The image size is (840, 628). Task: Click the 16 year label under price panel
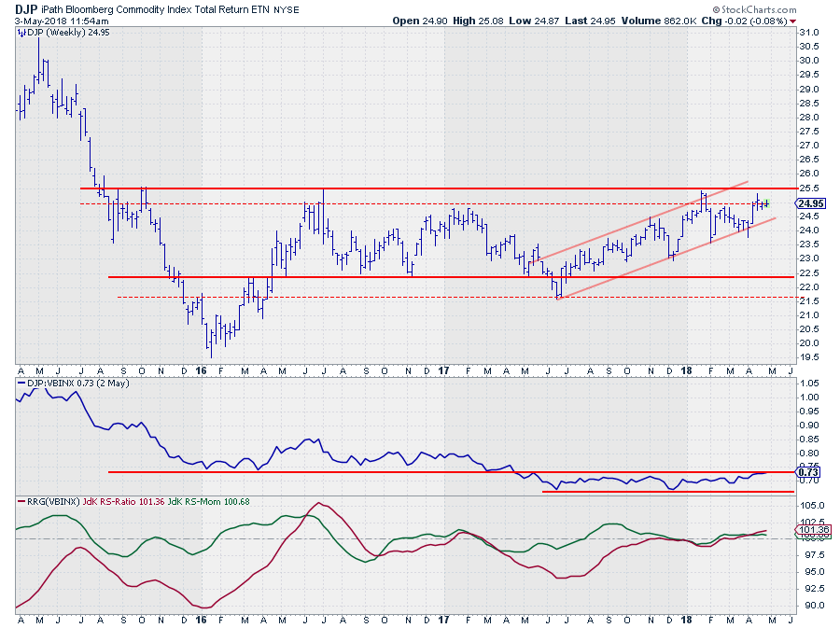click(201, 370)
